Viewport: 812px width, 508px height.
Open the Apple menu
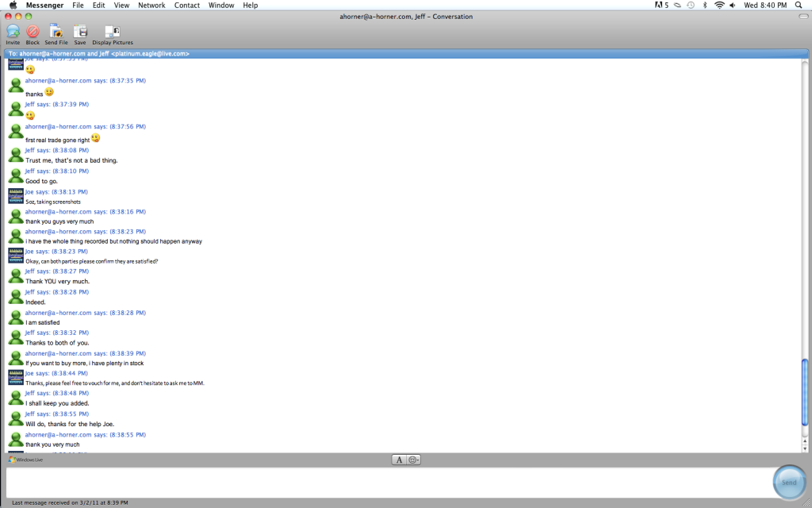[13, 6]
